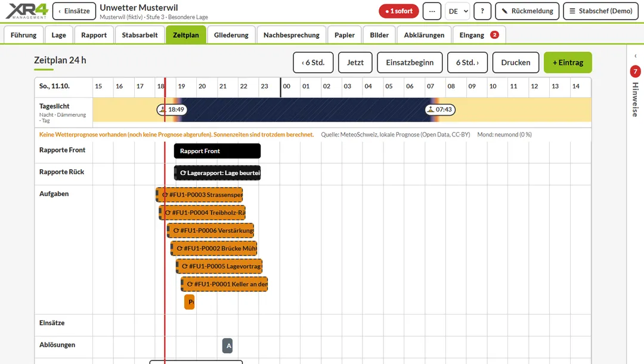Click the small orange P task block
This screenshot has height=364, width=644.
click(x=190, y=302)
